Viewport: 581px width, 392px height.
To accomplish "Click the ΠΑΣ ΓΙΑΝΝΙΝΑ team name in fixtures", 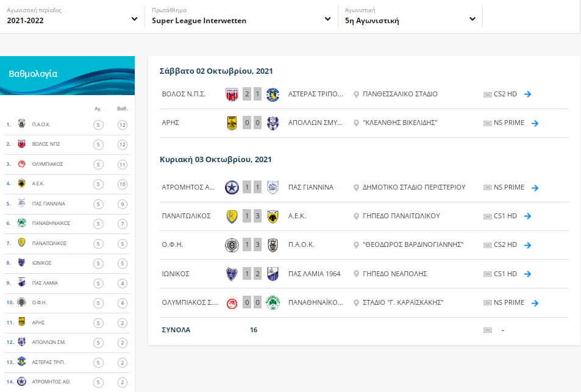I will click(x=311, y=188).
